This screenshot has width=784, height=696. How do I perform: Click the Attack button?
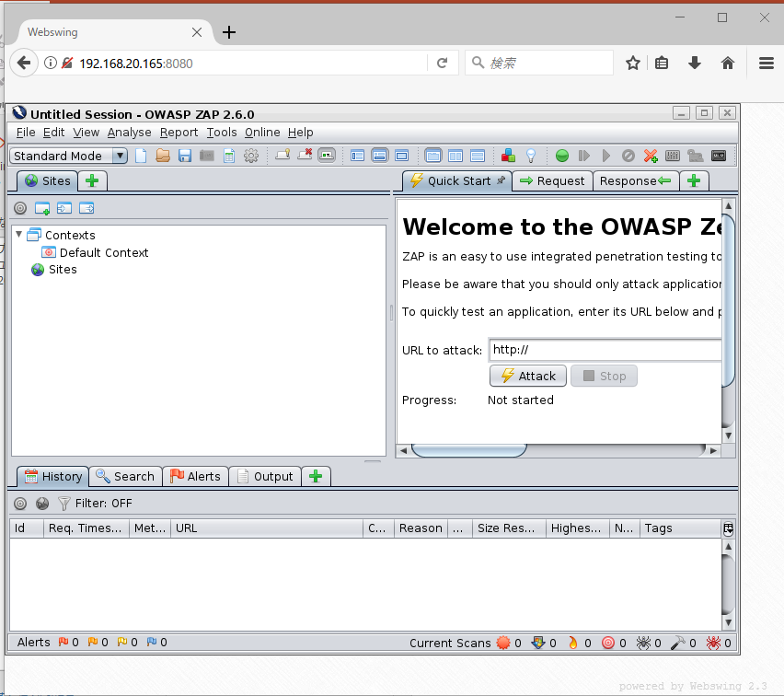528,376
